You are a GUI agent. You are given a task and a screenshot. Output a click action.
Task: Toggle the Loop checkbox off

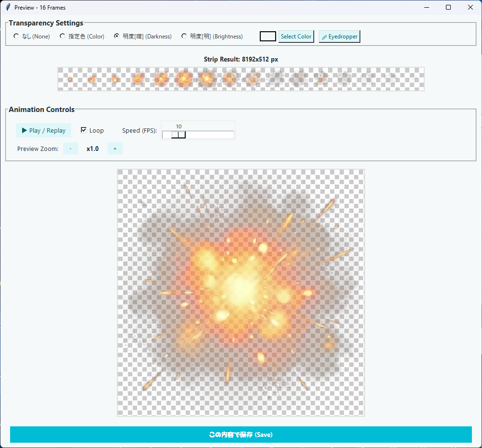click(84, 130)
